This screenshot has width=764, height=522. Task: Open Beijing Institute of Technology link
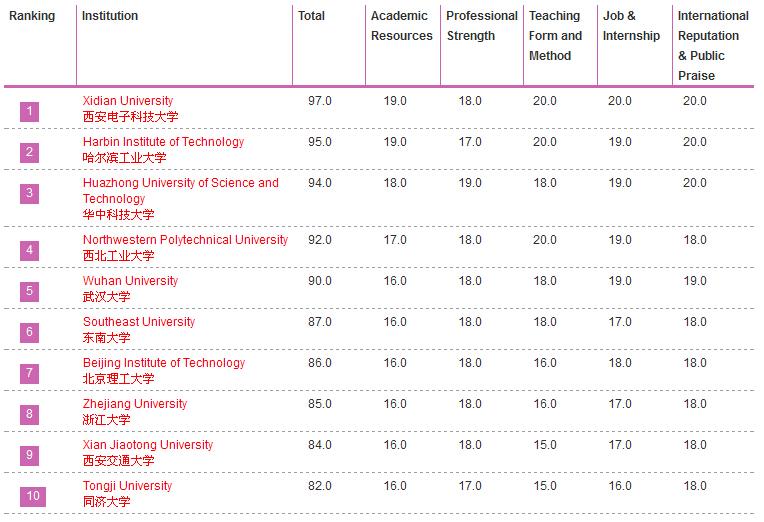(x=164, y=363)
